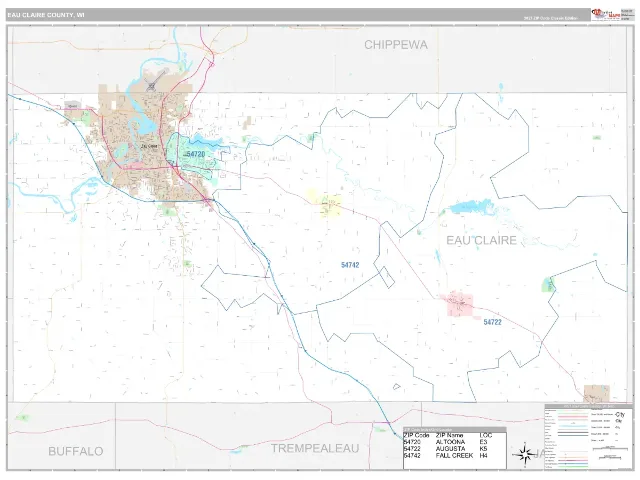This screenshot has height=480, width=640.
Task: Click the TREMPEALEAU county label
Action: point(315,448)
